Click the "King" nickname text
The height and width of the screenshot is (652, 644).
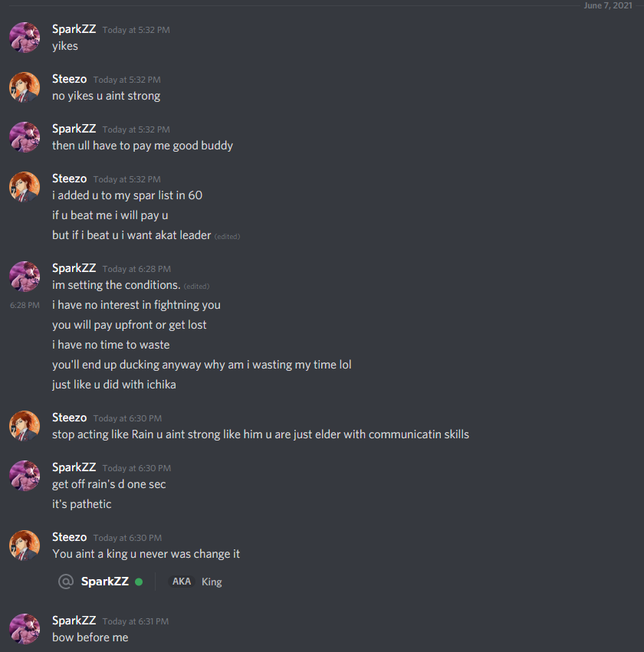(x=212, y=582)
